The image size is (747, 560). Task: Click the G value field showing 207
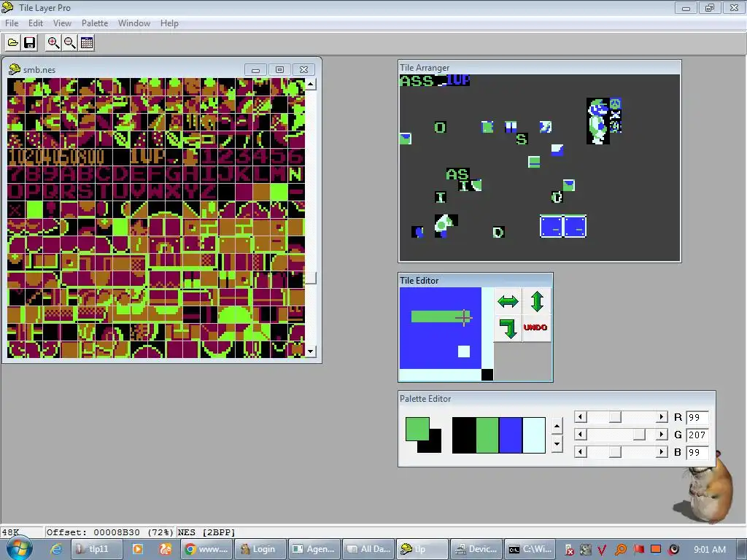tap(697, 435)
